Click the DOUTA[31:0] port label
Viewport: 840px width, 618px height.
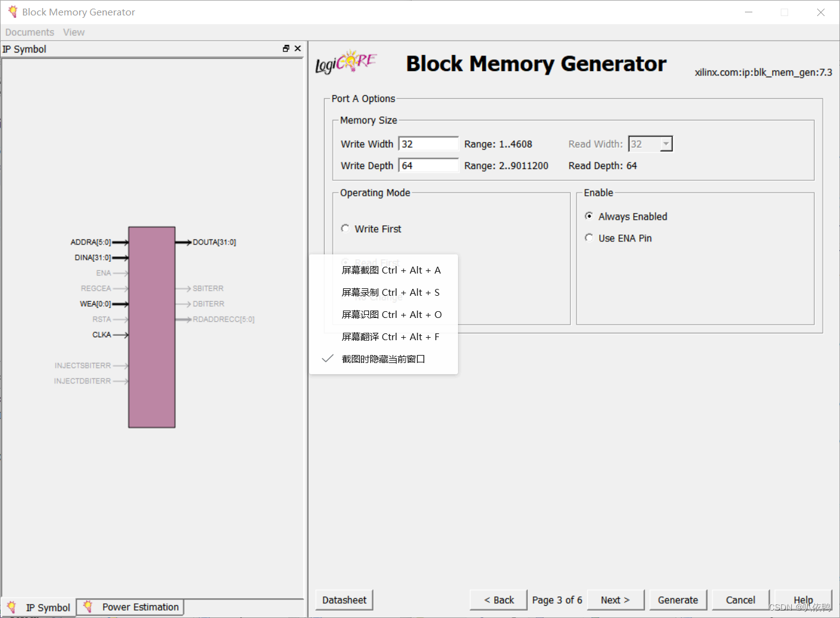214,242
